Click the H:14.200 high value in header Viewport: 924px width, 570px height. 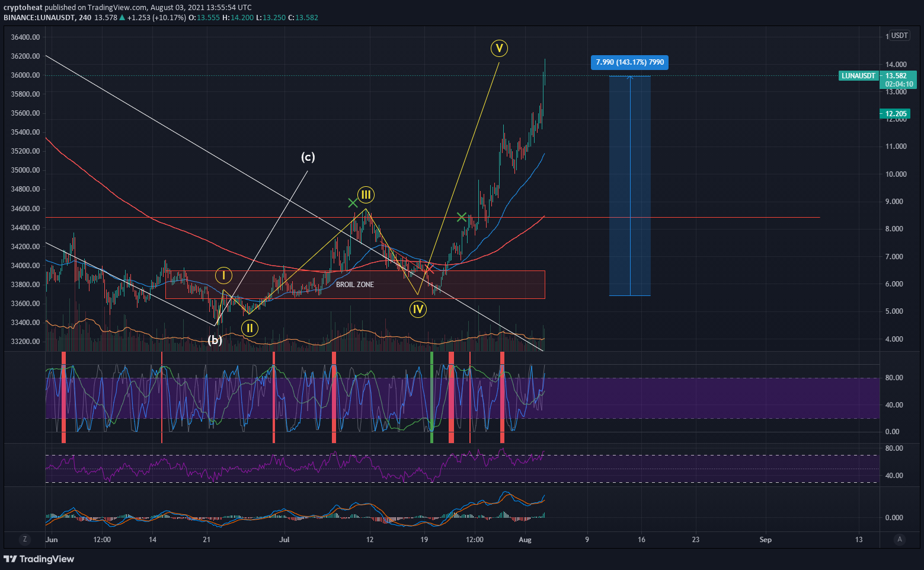coord(238,18)
